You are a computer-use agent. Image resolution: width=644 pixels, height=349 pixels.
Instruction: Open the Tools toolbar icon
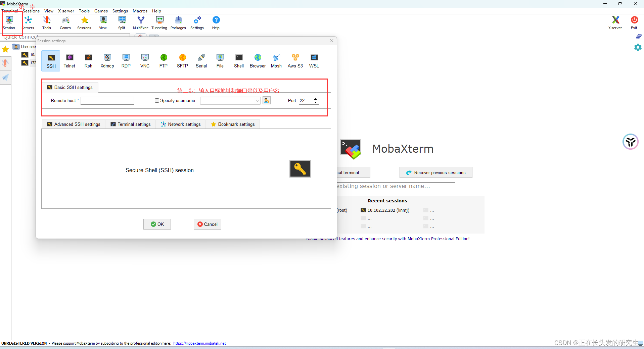[x=47, y=23]
